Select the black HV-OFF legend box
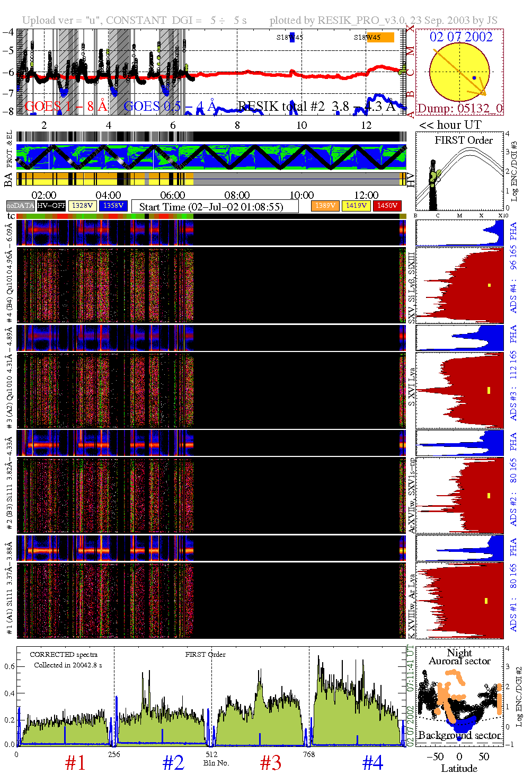 (x=51, y=206)
